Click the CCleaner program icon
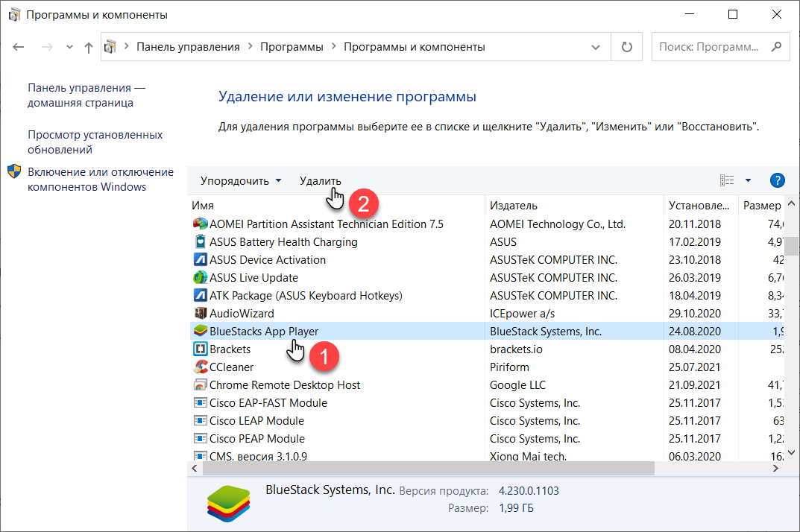The image size is (800, 532). [x=200, y=367]
